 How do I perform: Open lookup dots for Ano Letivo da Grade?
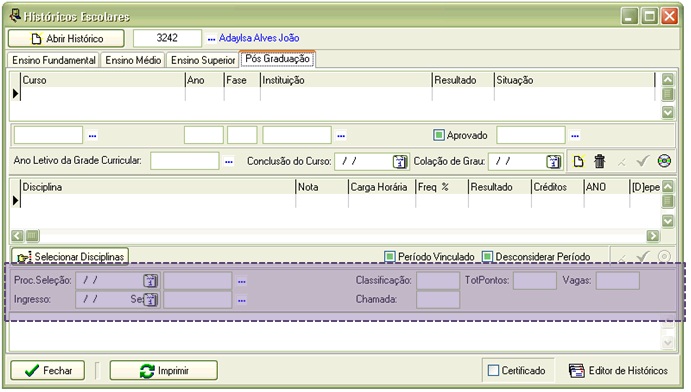coord(228,162)
